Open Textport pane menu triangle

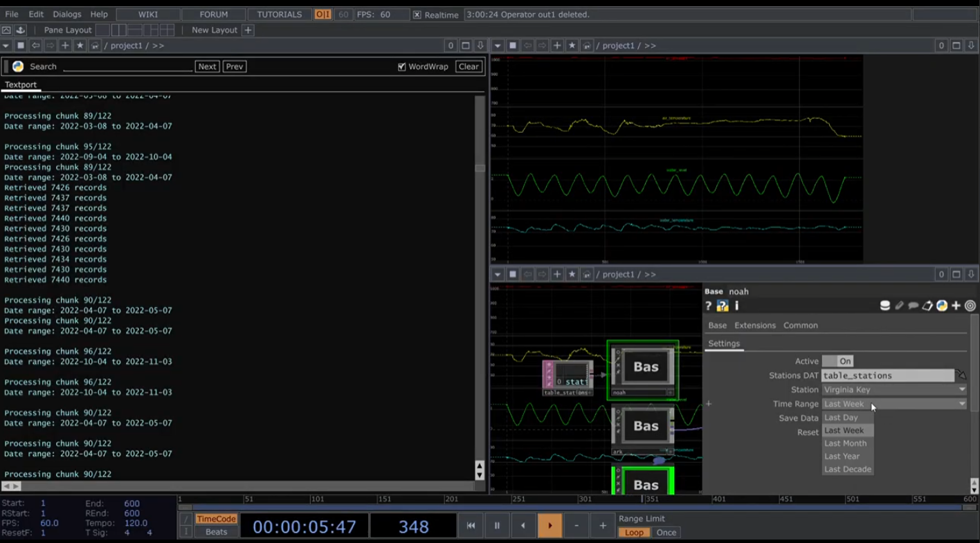point(6,46)
